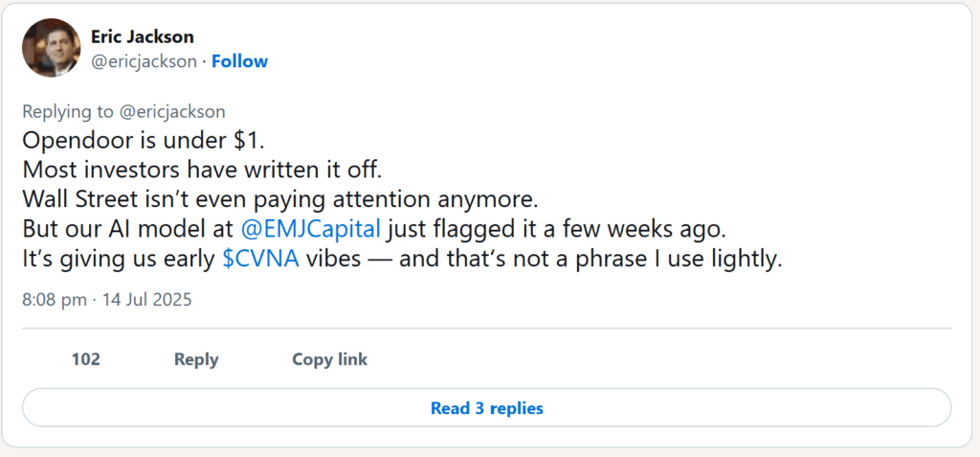980x457 pixels.
Task: Open Eric Jackson's profile picture
Action: click(x=52, y=48)
